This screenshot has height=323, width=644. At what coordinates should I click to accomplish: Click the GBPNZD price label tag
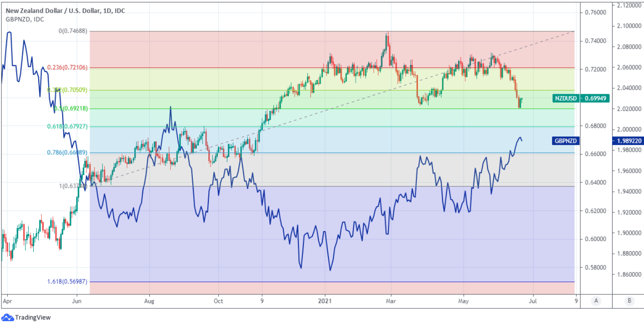tap(565, 141)
